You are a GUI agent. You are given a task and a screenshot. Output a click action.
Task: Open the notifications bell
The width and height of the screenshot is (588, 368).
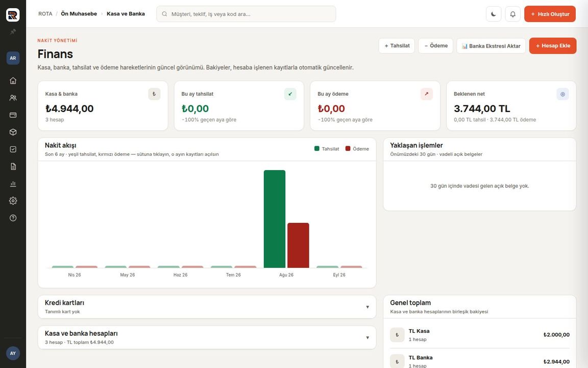(512, 14)
